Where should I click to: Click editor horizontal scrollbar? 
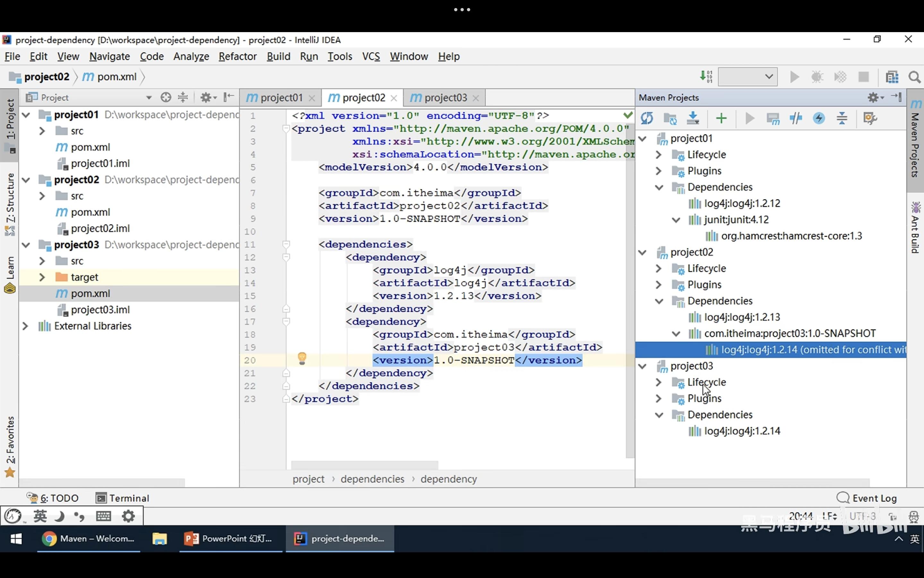click(x=365, y=465)
